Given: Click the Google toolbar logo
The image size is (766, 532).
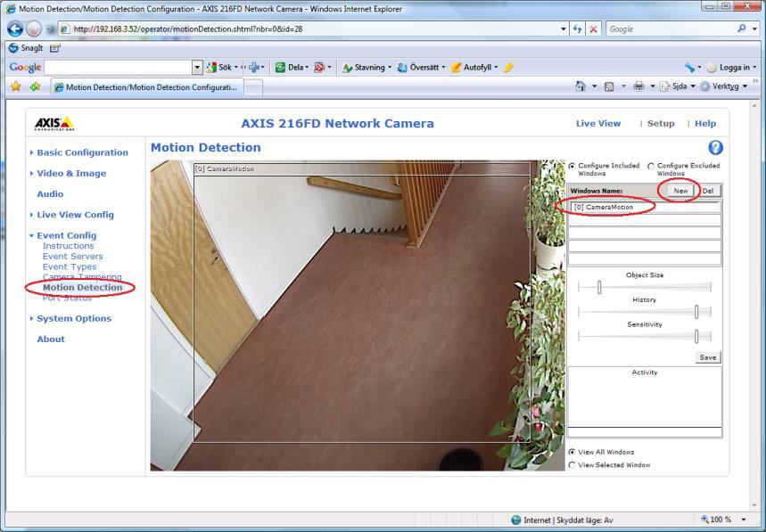Looking at the screenshot, I should point(25,68).
